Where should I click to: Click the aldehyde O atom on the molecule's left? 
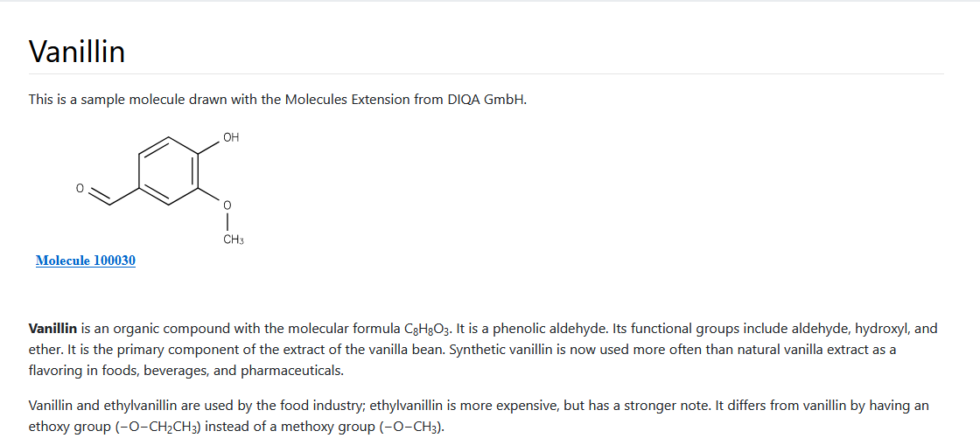point(80,188)
